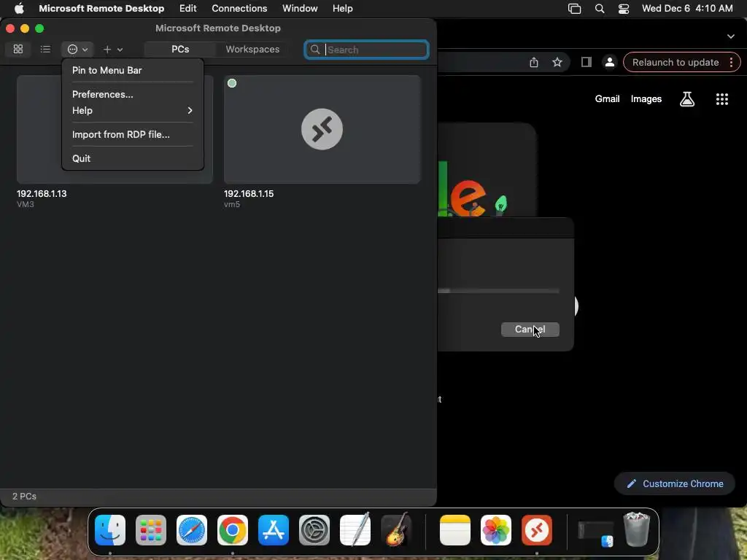Image resolution: width=747 pixels, height=560 pixels.
Task: Open Trash from the Dock
Action: 637,529
